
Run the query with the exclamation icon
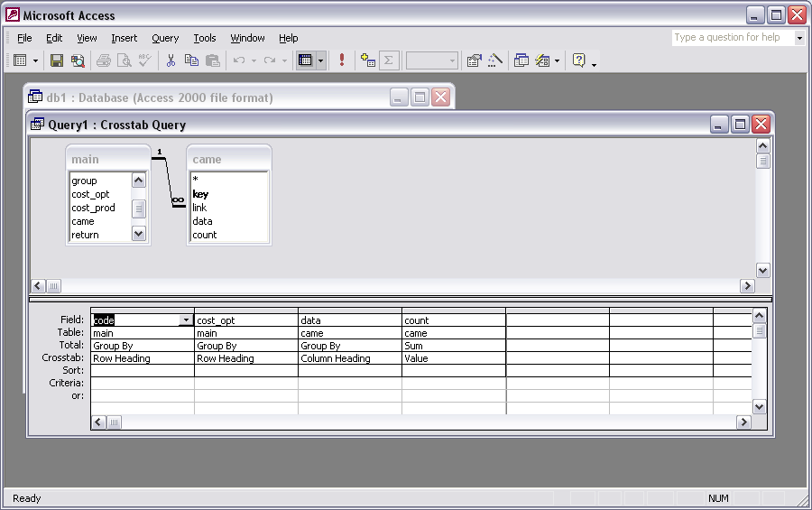(342, 60)
